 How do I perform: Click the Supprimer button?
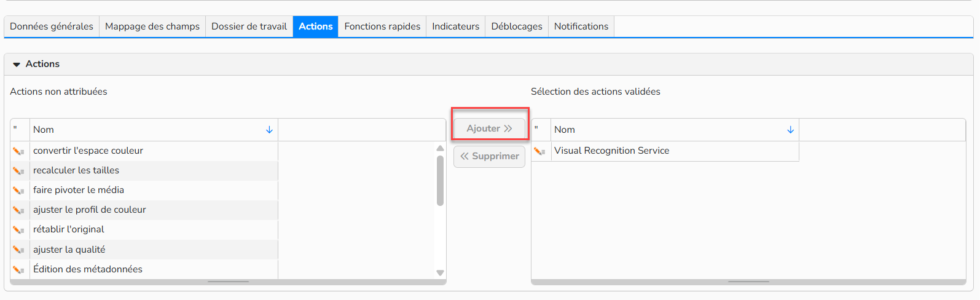click(x=490, y=156)
